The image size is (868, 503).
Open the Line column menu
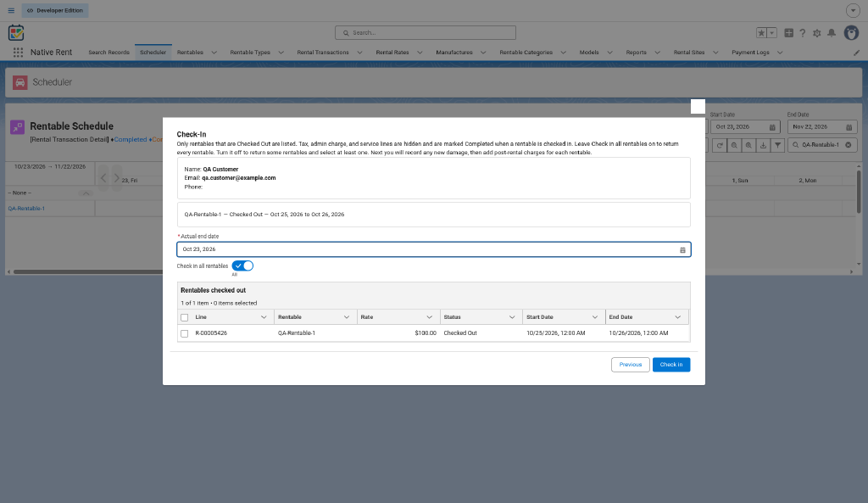click(264, 317)
